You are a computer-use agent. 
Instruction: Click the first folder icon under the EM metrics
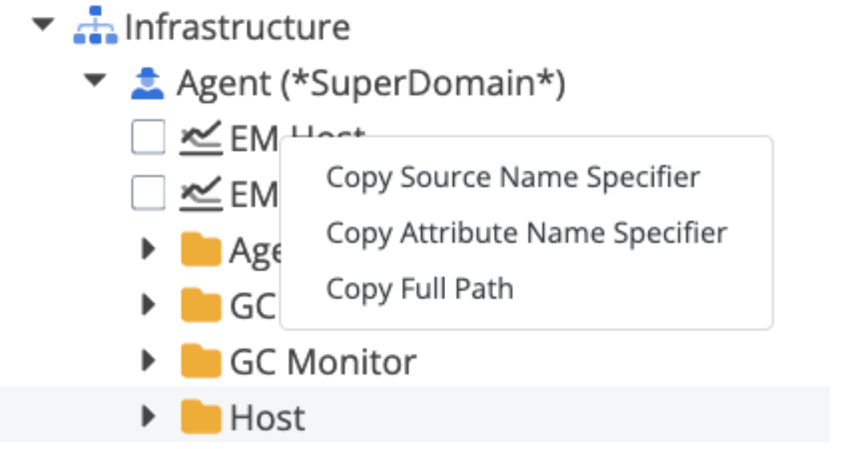[x=200, y=250]
